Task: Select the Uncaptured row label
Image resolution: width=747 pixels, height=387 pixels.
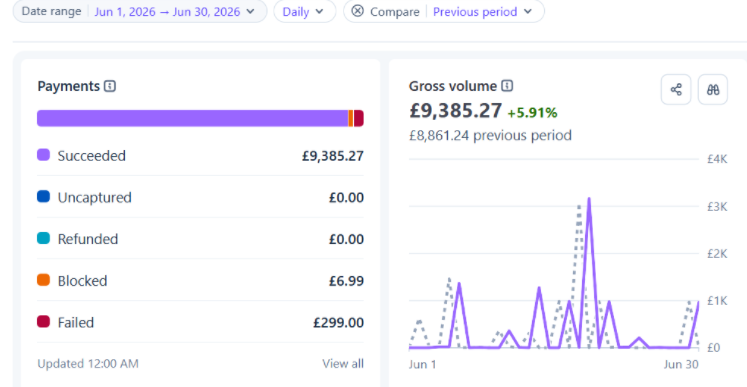Action: coord(94,197)
